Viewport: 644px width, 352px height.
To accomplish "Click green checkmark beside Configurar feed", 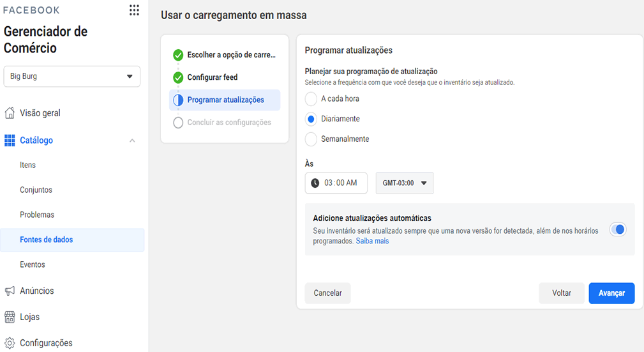I will pos(178,77).
